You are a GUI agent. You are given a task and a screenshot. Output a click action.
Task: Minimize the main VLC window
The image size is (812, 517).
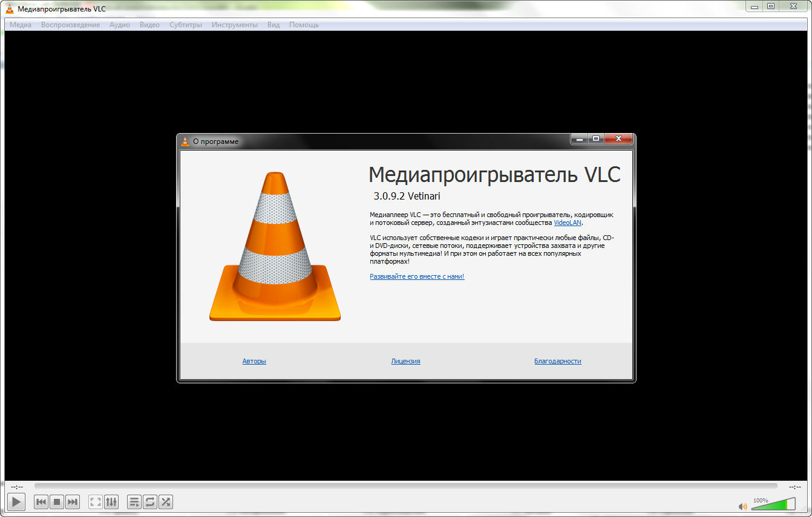(x=753, y=6)
